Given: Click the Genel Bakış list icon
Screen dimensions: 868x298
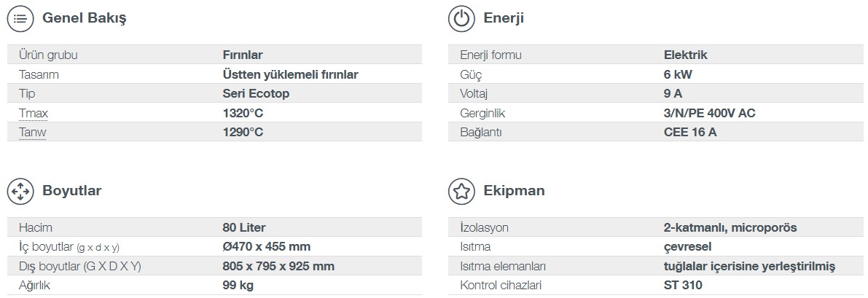Looking at the screenshot, I should point(20,19).
